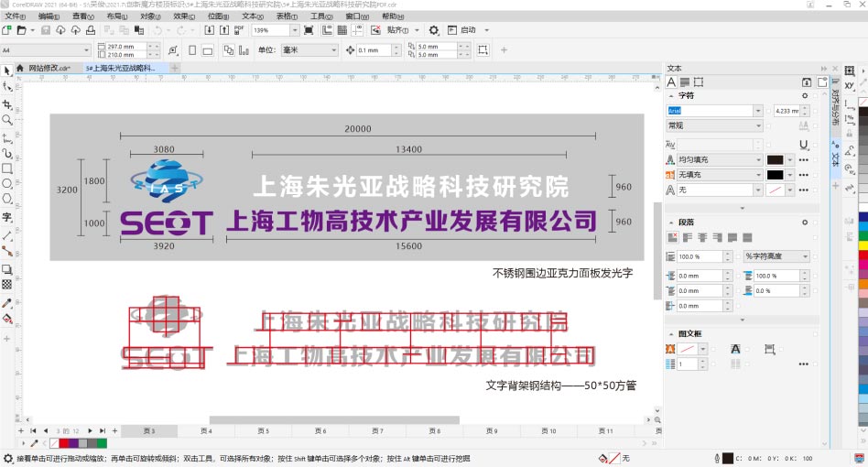Screen dimensions: 868x467
Task: Open text fill more options ellipsis
Action: tap(804, 160)
